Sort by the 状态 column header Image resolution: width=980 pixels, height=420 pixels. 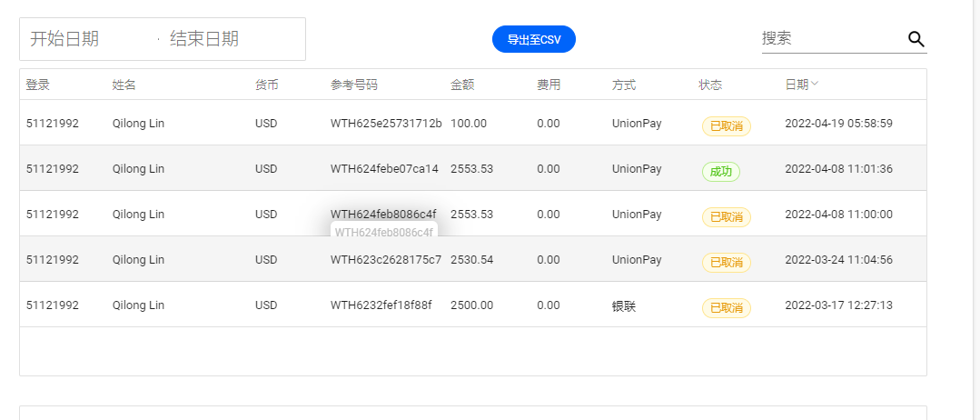[710, 85]
